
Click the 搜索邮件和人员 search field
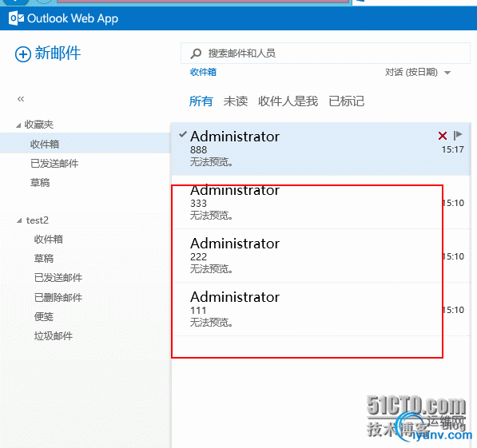(x=325, y=54)
